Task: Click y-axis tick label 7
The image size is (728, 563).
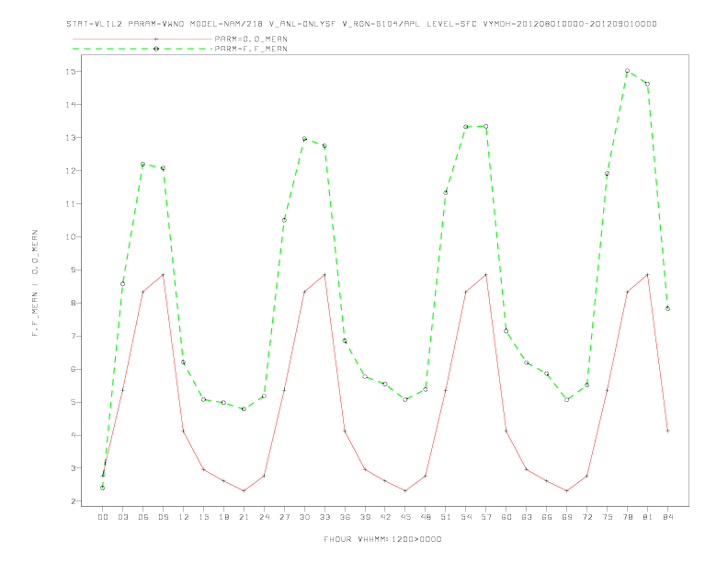Action: [74, 336]
